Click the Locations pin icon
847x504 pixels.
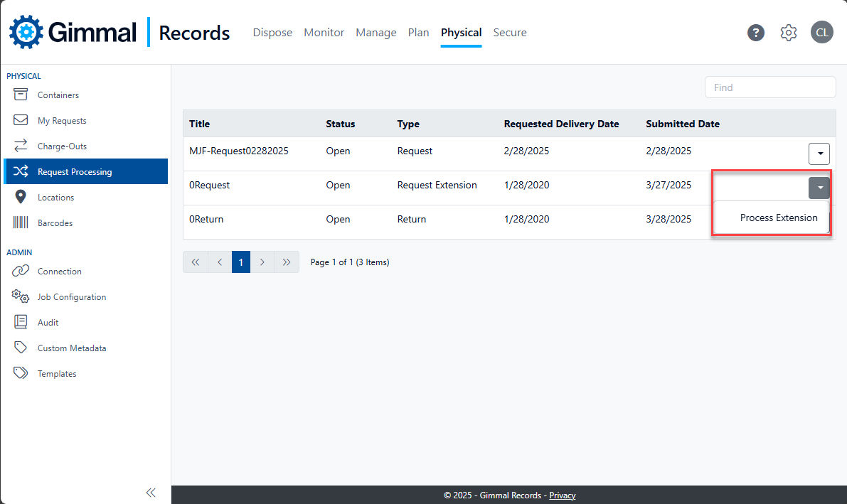pyautogui.click(x=21, y=197)
